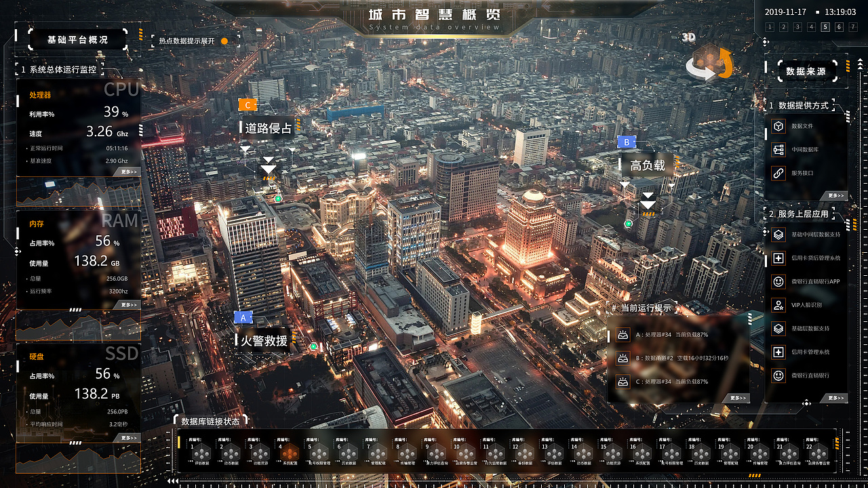The height and width of the screenshot is (488, 868).
Task: Select database hexagon number 13
Action: tap(554, 453)
